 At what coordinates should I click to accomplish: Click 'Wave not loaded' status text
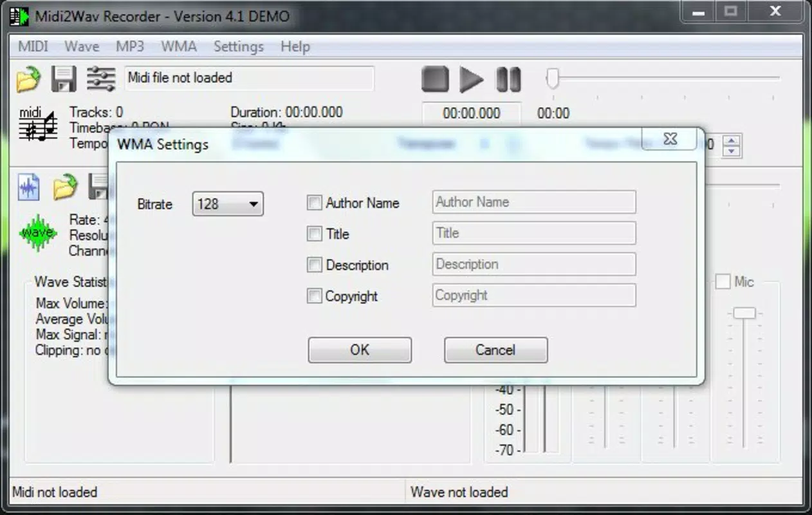(x=459, y=492)
